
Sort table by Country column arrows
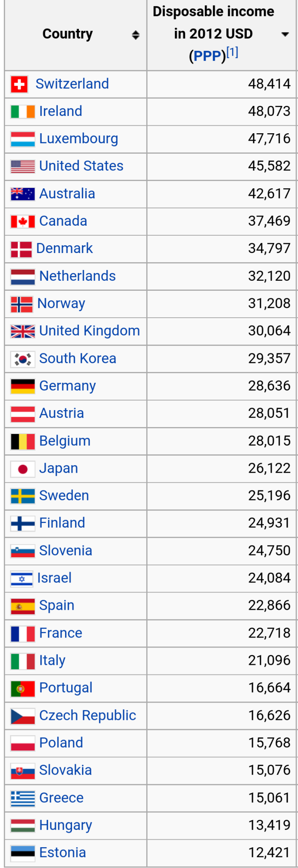[x=136, y=35]
